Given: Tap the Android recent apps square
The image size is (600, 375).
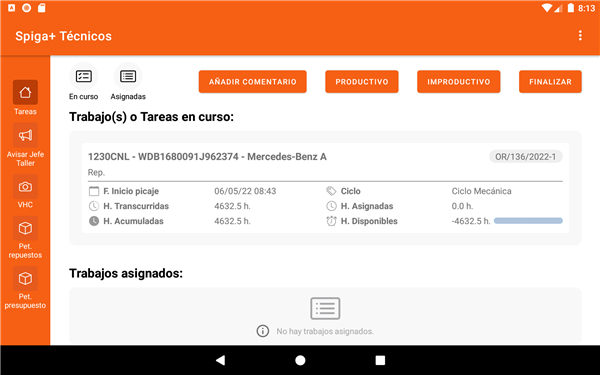Looking at the screenshot, I should (380, 360).
